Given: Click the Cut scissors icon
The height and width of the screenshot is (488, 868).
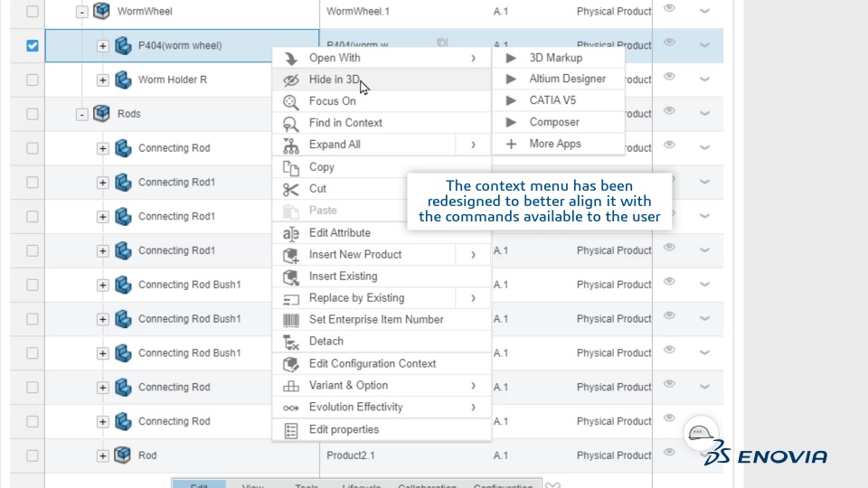Looking at the screenshot, I should tap(291, 189).
